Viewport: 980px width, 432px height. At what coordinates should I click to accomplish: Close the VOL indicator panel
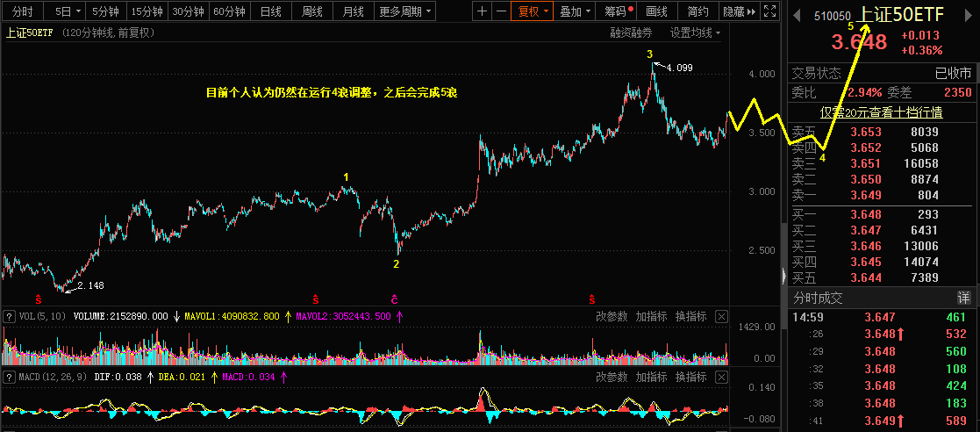pos(721,316)
